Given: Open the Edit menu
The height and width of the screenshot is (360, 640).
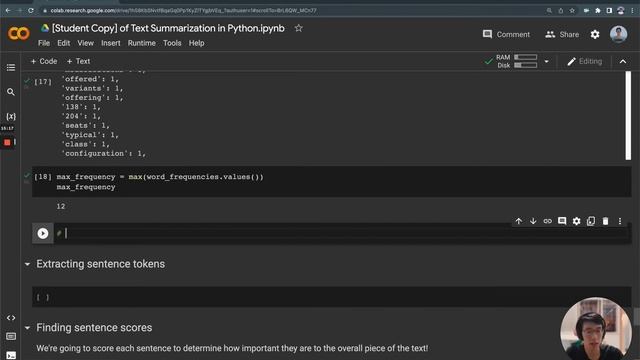Looking at the screenshot, I should coord(63,43).
